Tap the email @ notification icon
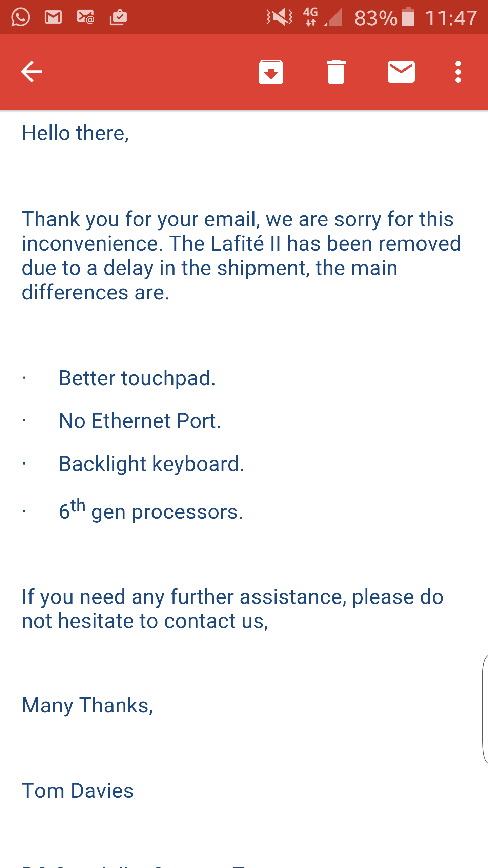 (85, 17)
